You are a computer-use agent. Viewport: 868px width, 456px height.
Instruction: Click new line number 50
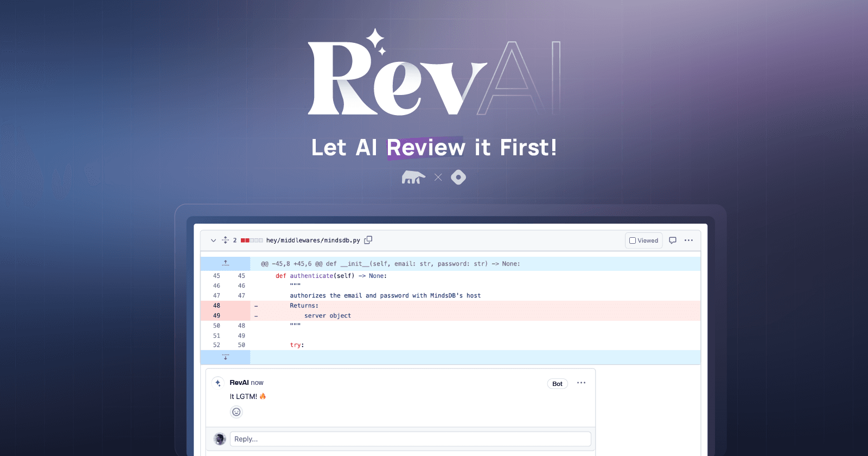click(x=241, y=345)
